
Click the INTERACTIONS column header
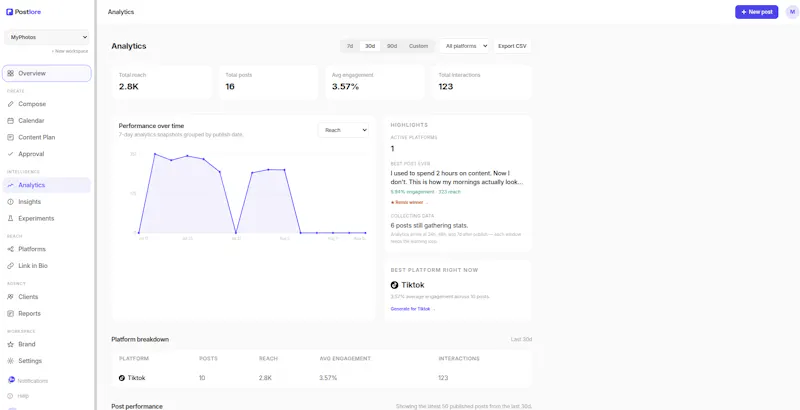click(x=459, y=358)
